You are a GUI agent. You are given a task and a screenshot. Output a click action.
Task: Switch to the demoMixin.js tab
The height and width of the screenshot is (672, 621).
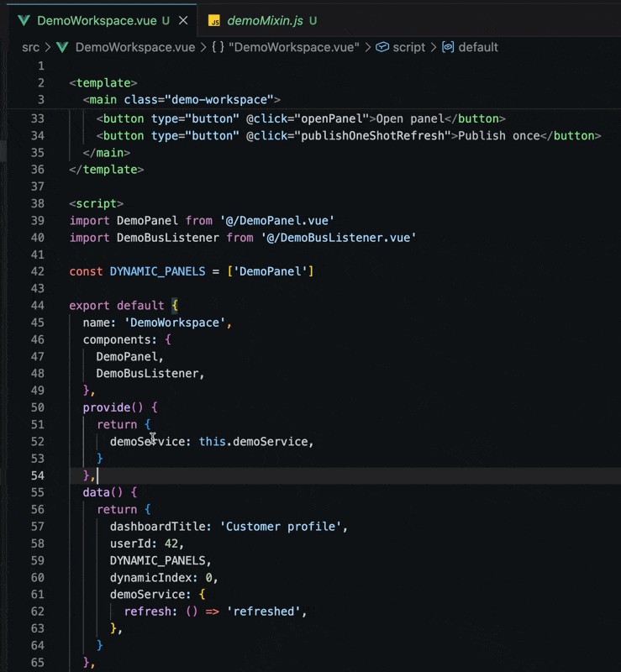coord(265,20)
